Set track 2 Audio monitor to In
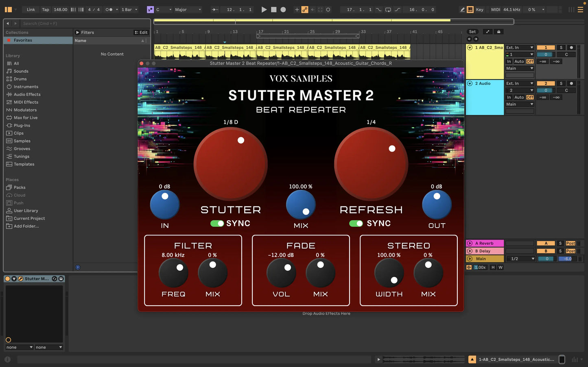The image size is (588, 367). coord(509,97)
